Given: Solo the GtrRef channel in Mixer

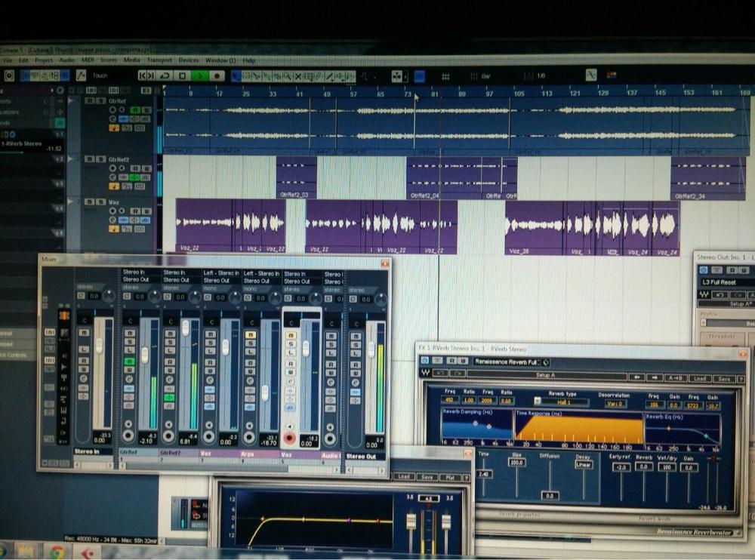Looking at the screenshot, I should 130,342.
